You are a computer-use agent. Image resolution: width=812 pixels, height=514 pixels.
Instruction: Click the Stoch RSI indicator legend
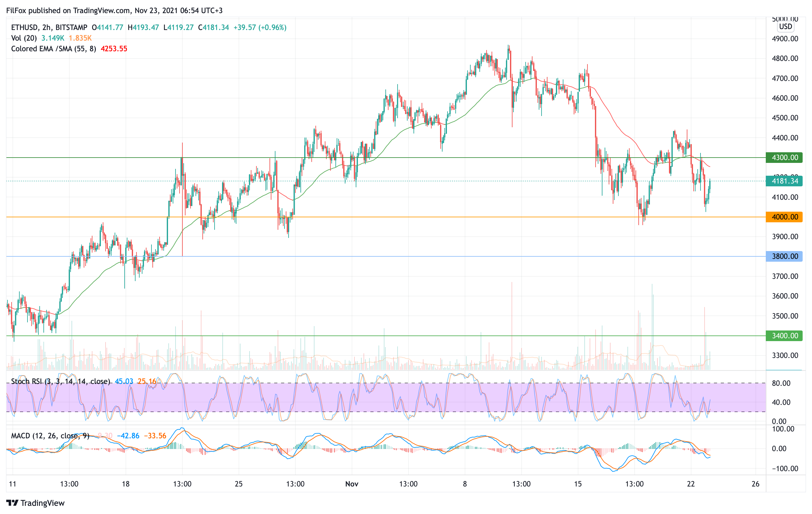tap(61, 381)
